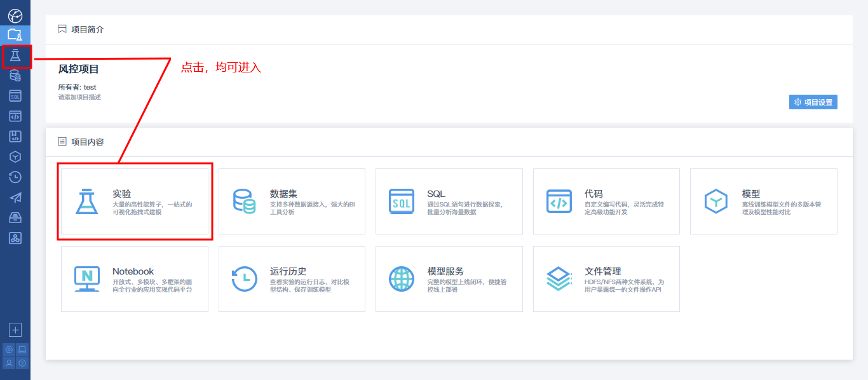Click the paper plane icon in sidebar

pos(15,198)
